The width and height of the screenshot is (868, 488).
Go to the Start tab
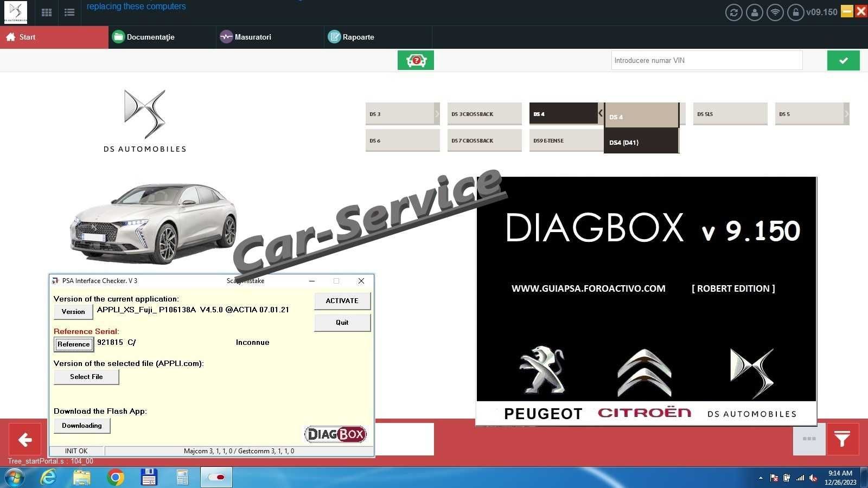(x=54, y=37)
